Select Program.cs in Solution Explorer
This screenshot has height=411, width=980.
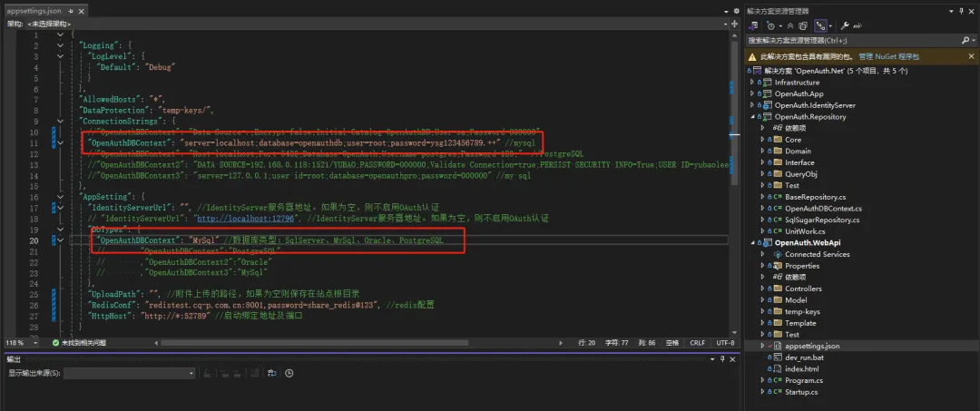click(804, 380)
